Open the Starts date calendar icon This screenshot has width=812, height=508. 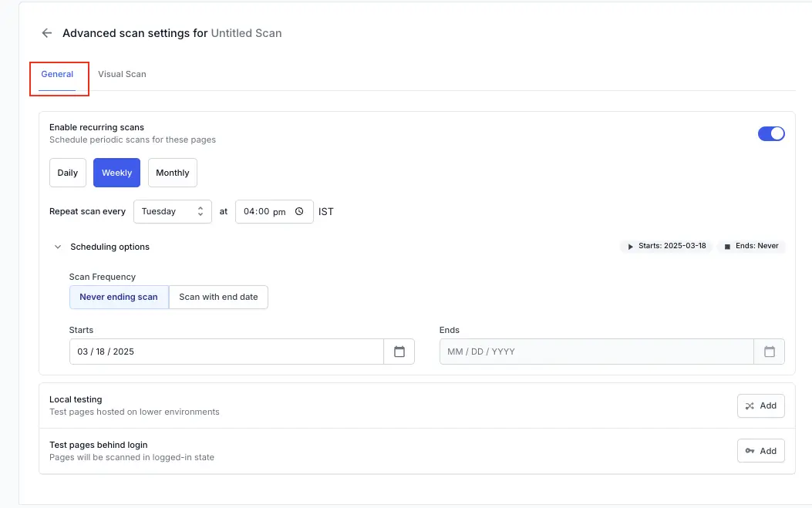point(399,352)
